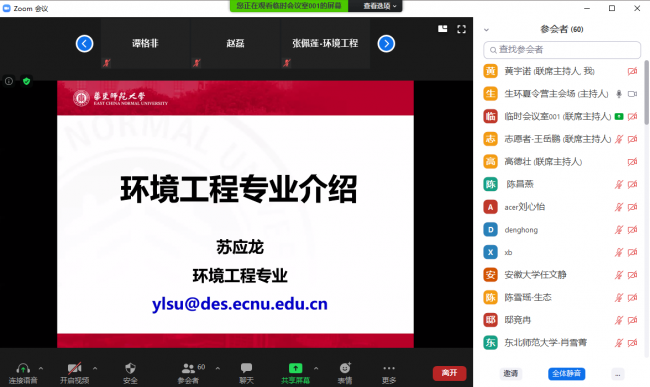The height and width of the screenshot is (387, 650).
Task: Select participant name 东北师范大学-肖雪青
Action: pyautogui.click(x=546, y=343)
